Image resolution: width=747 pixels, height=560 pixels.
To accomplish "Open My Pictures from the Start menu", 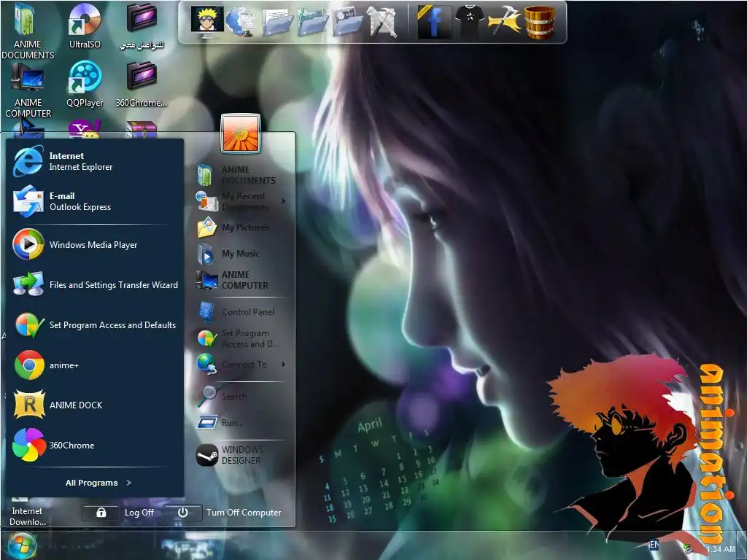I will click(x=240, y=227).
